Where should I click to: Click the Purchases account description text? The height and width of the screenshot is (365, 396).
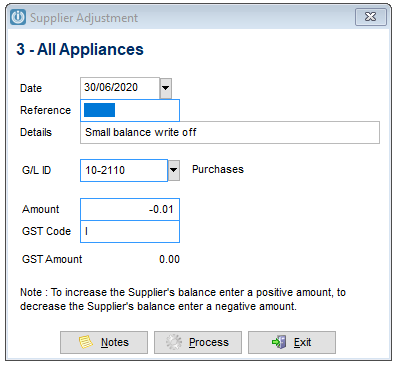218,169
